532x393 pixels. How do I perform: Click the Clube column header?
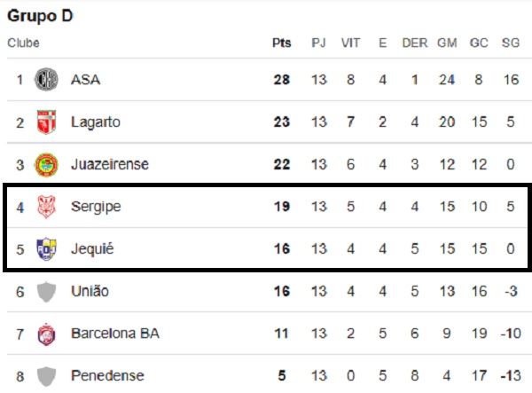pos(23,43)
